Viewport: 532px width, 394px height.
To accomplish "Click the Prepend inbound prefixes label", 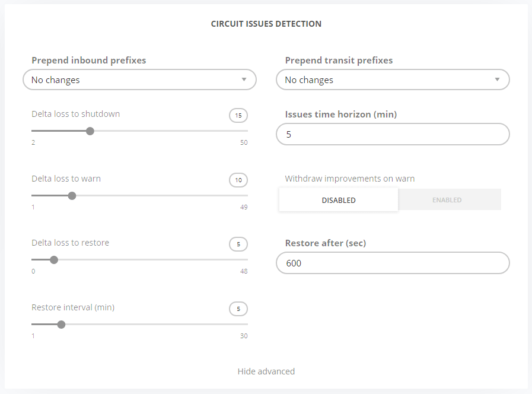I will (88, 61).
